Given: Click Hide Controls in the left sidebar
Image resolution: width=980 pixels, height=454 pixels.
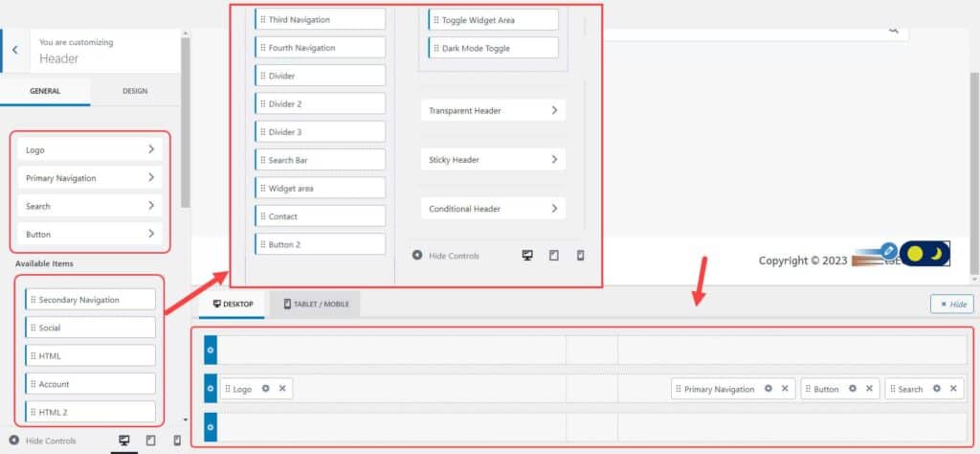Looking at the screenshot, I should (x=42, y=441).
